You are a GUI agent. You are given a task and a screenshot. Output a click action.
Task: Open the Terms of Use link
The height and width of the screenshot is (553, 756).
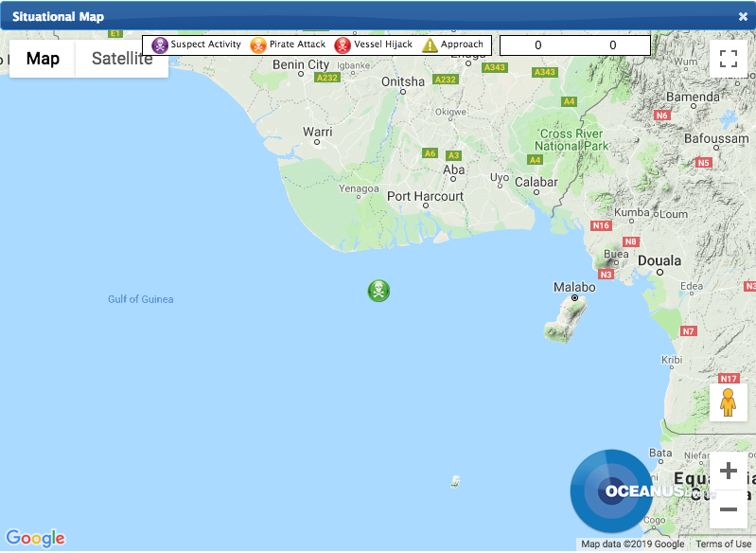pos(723,544)
